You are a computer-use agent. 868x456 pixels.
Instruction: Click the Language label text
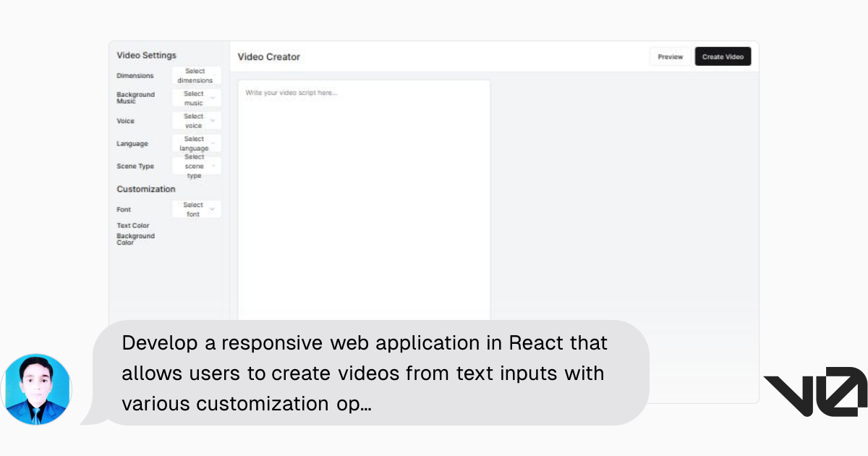132,143
